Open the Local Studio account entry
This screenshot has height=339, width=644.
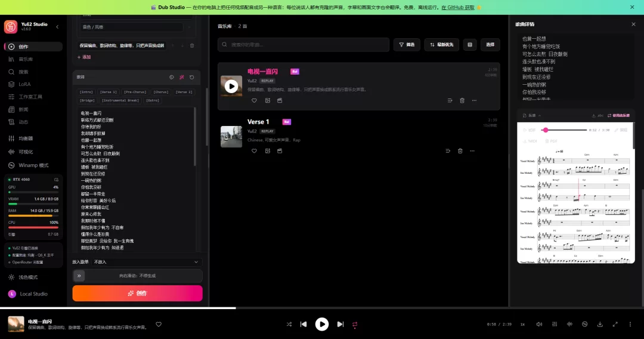(33, 294)
